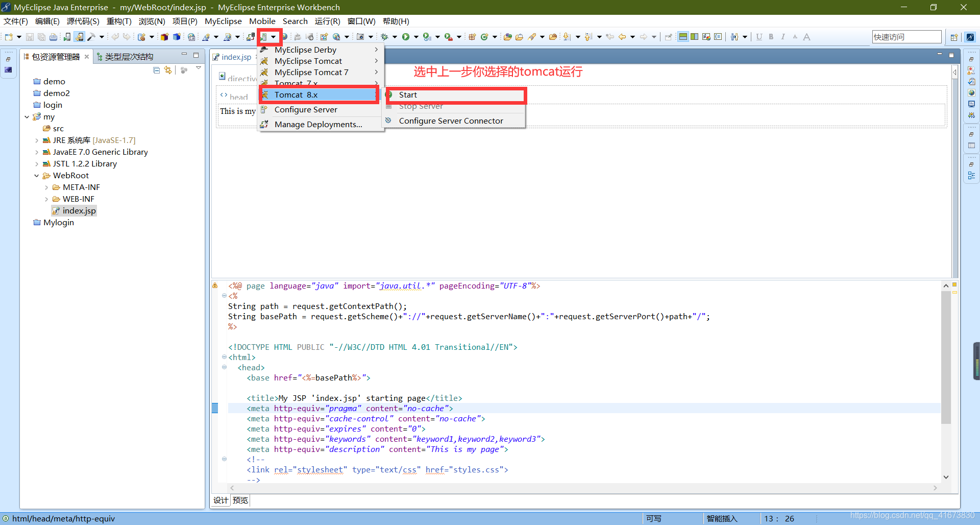980x525 pixels.
Task: Open the MyEclipse menu
Action: (x=223, y=21)
